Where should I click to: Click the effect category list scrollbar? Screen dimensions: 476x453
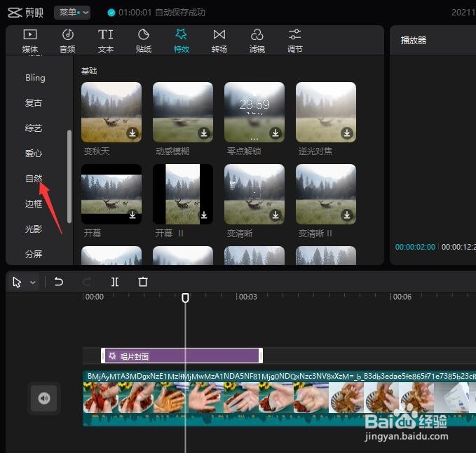[x=69, y=177]
